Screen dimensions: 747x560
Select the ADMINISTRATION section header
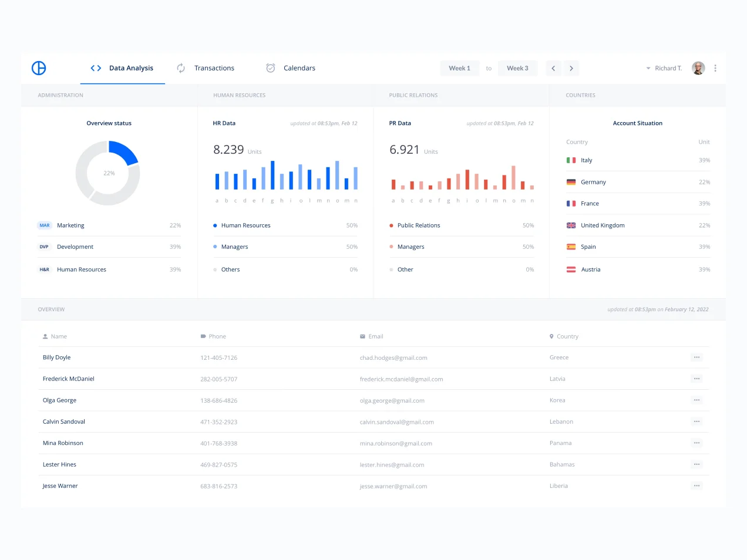pos(60,95)
